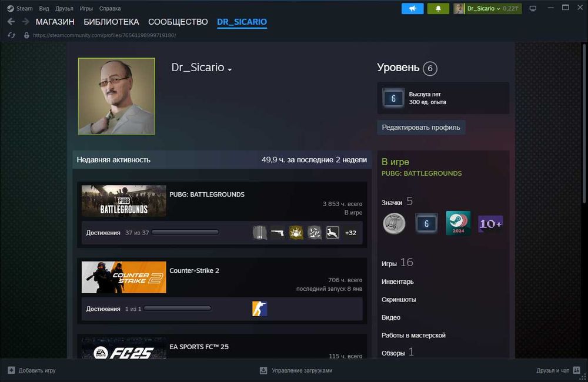Screen dimensions: 588x382
Task: Click +32 more PUBG achievements
Action: [x=350, y=233]
